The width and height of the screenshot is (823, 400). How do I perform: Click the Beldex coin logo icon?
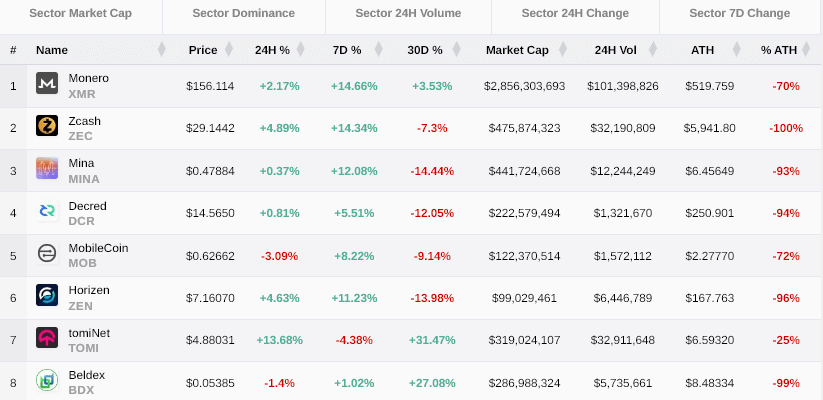[x=47, y=380]
